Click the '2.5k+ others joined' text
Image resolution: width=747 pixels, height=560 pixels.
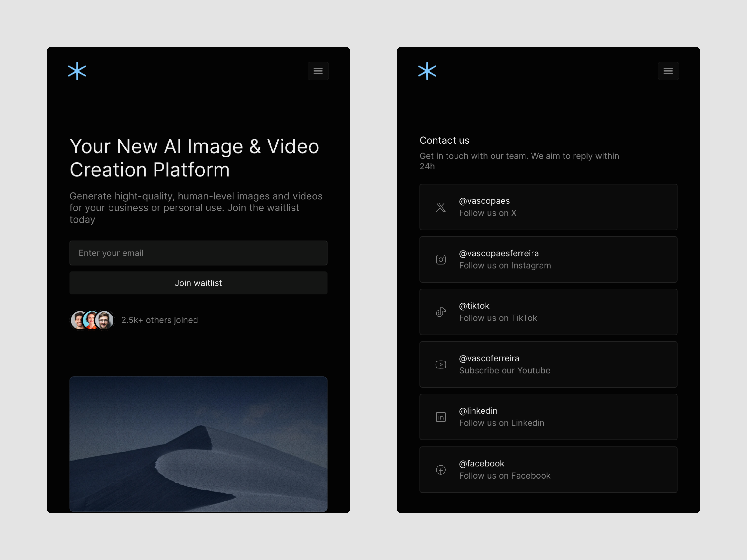pos(159,320)
